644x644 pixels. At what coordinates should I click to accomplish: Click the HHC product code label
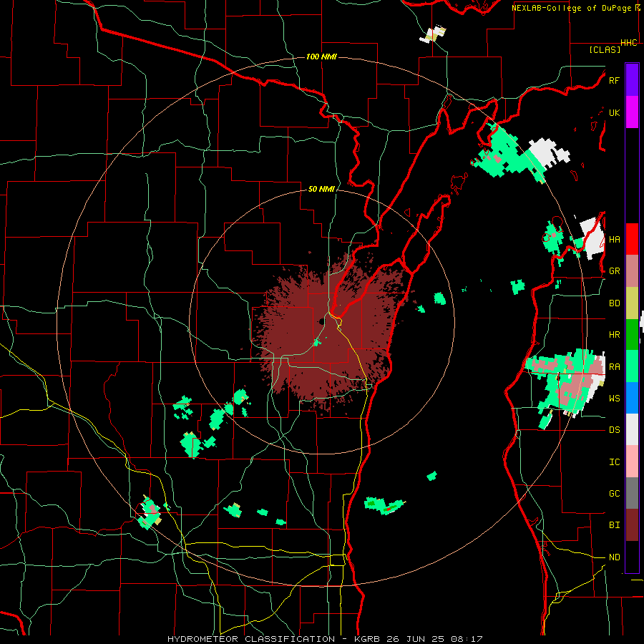click(628, 43)
